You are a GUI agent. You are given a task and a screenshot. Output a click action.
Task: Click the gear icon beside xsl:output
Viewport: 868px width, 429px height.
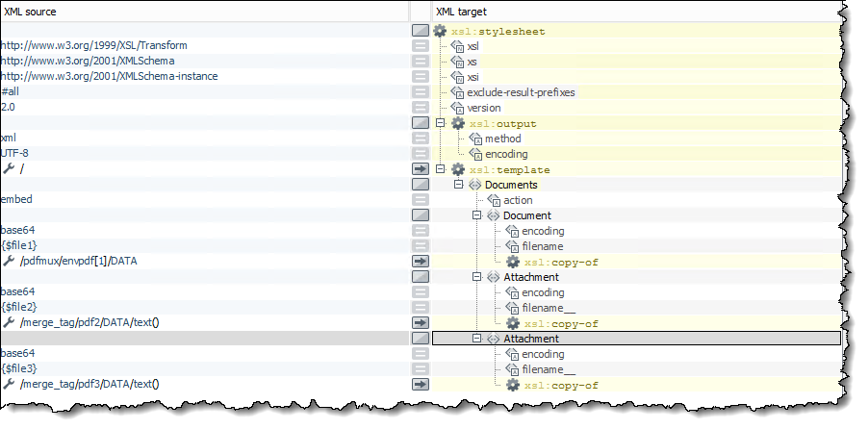click(x=458, y=123)
